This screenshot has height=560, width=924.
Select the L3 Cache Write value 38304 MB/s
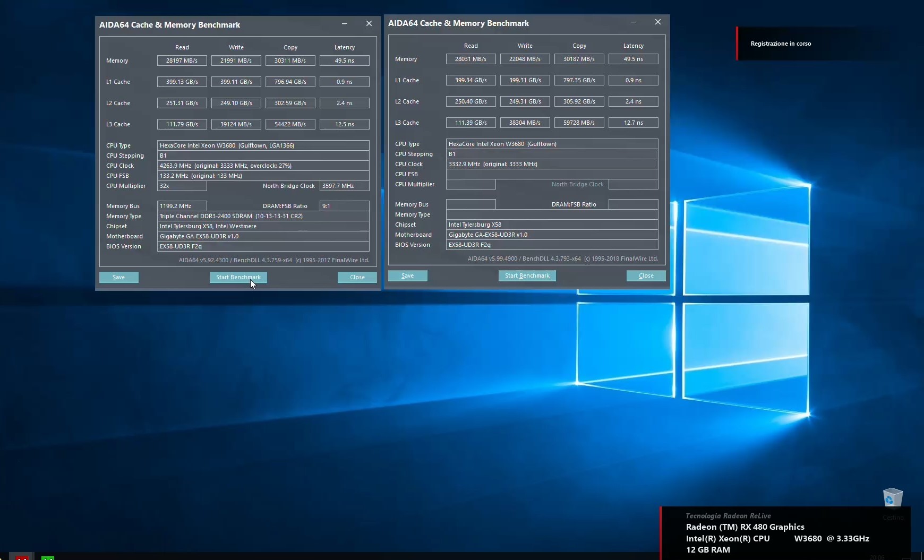(525, 123)
